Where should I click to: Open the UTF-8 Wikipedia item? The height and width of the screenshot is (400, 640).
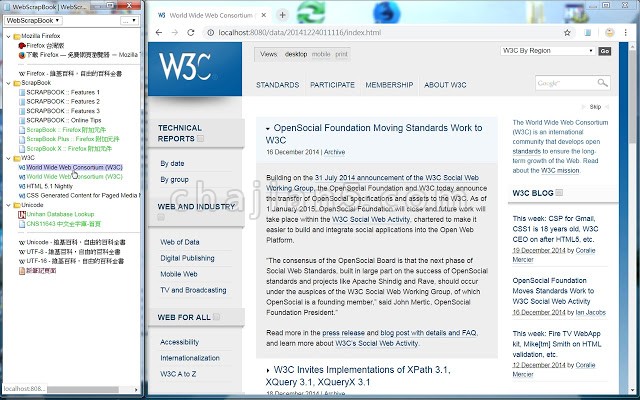point(73,252)
